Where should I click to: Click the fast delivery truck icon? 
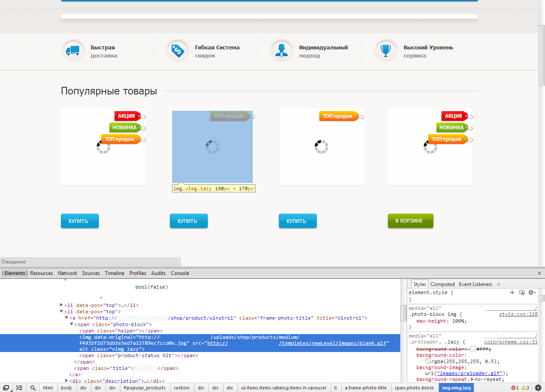[73, 51]
